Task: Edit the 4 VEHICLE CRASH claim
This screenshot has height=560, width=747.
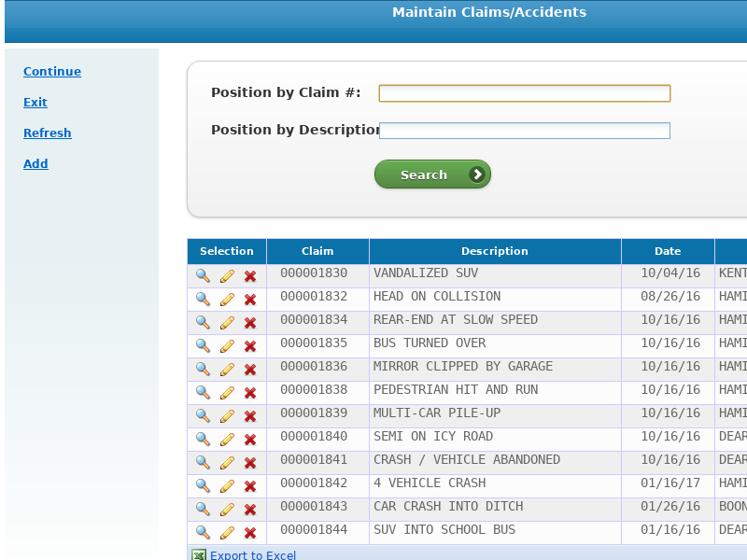Action: pos(227,485)
